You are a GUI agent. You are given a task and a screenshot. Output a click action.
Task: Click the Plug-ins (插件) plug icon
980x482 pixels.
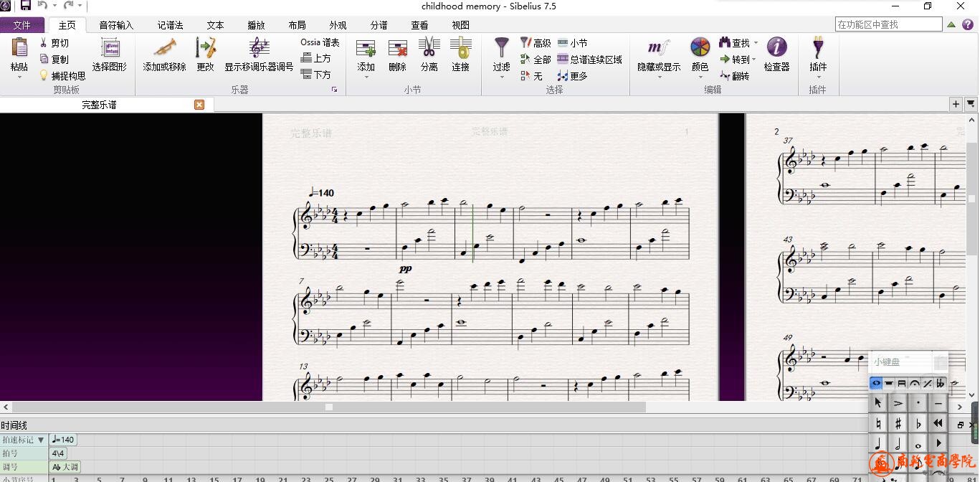(817, 48)
